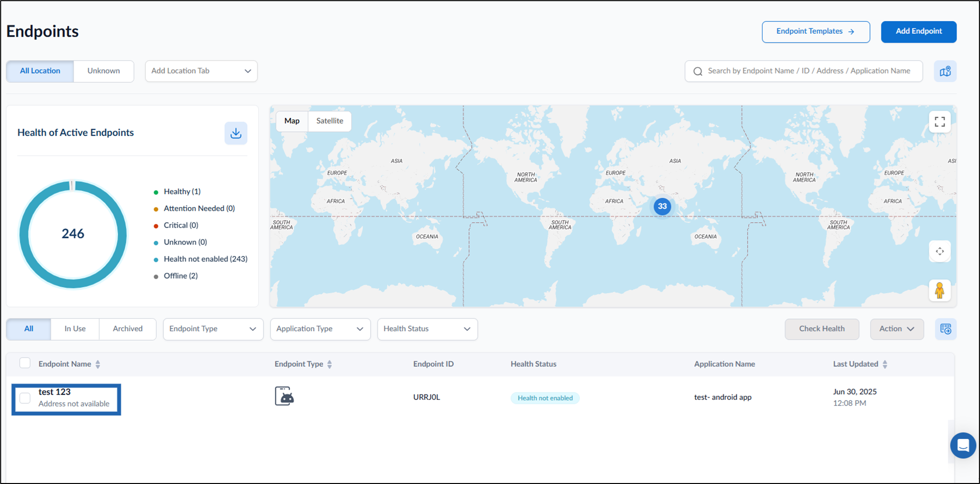Open Endpoint Templates

[816, 32]
